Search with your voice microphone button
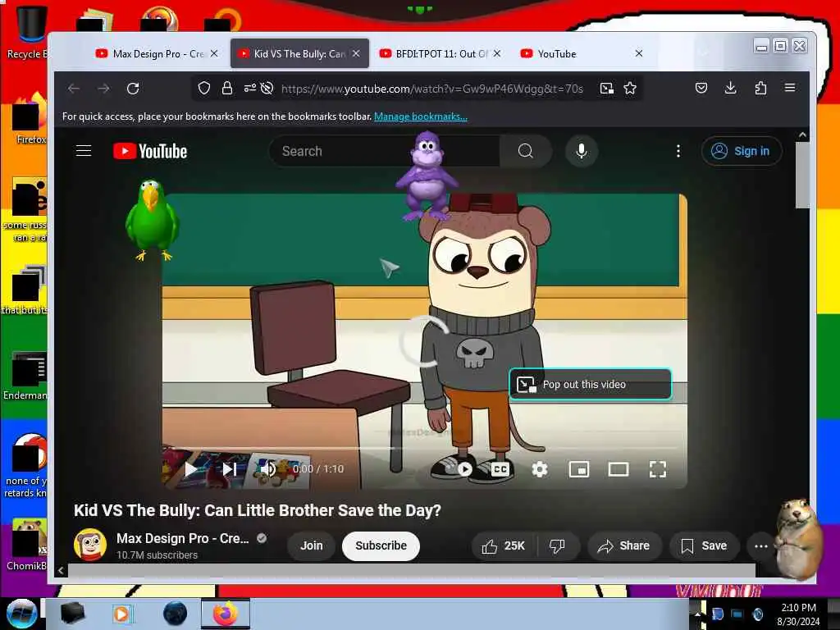The height and width of the screenshot is (630, 840). (x=582, y=151)
